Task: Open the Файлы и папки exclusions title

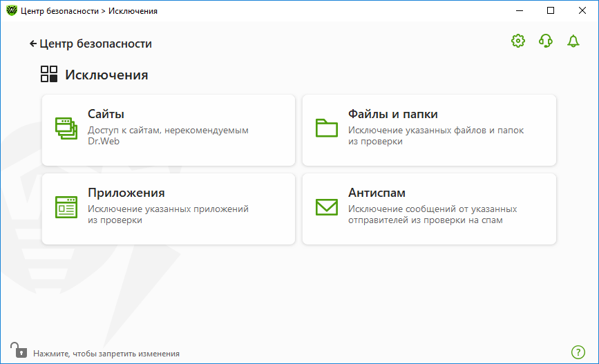Action: pos(392,114)
